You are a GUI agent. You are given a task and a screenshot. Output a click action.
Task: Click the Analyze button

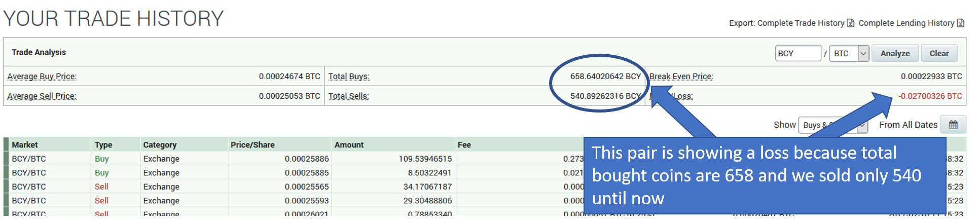coord(895,53)
